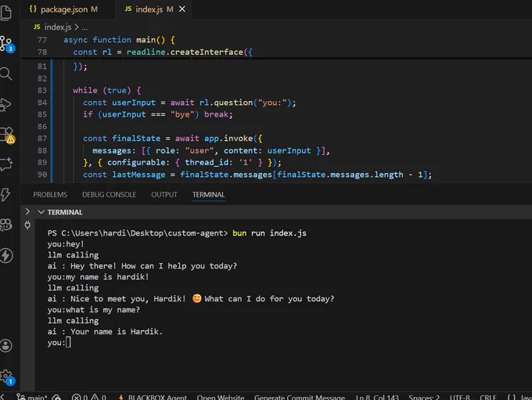Select the TERMINAL panel tab
Viewport: 532px width, 400px height.
click(208, 195)
